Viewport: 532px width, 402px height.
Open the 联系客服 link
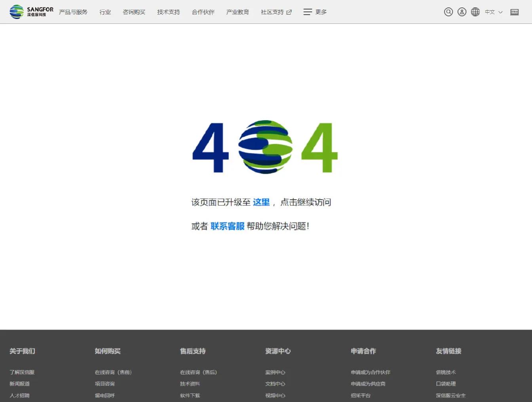point(227,226)
